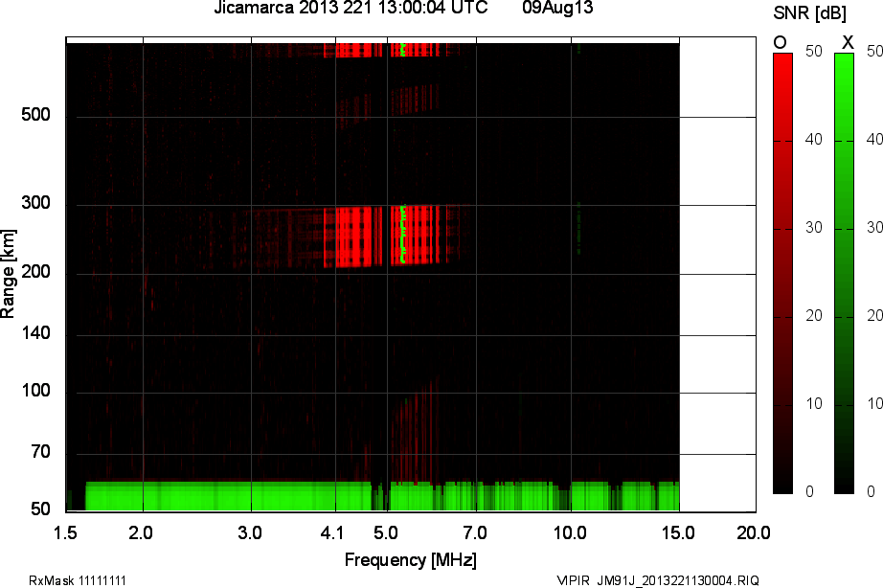Viewport: 883px width, 588px height.
Task: Click the range tick label "70"
Action: point(40,452)
